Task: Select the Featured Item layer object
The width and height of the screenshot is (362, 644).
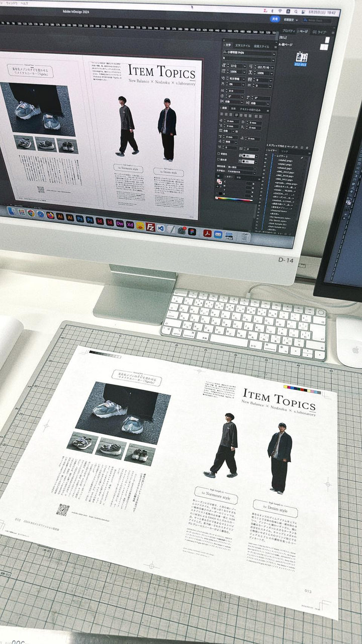Action: tap(279, 210)
